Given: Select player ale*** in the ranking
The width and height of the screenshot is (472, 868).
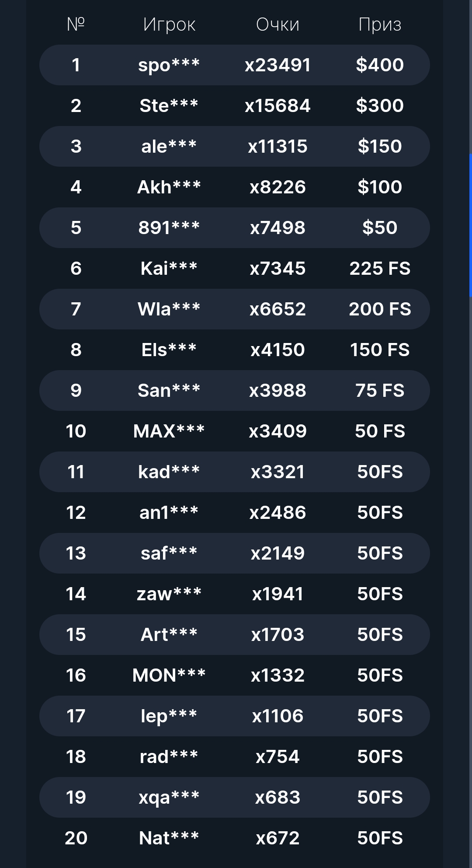Looking at the screenshot, I should point(169,147).
